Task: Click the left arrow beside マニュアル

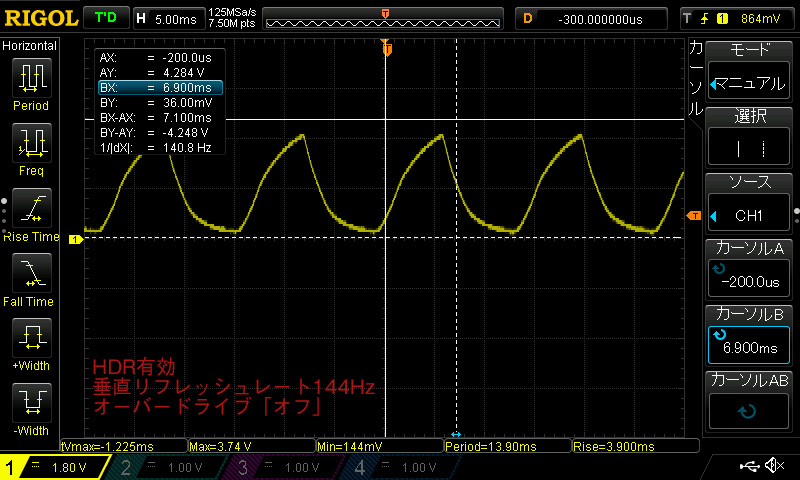Action: coord(714,85)
